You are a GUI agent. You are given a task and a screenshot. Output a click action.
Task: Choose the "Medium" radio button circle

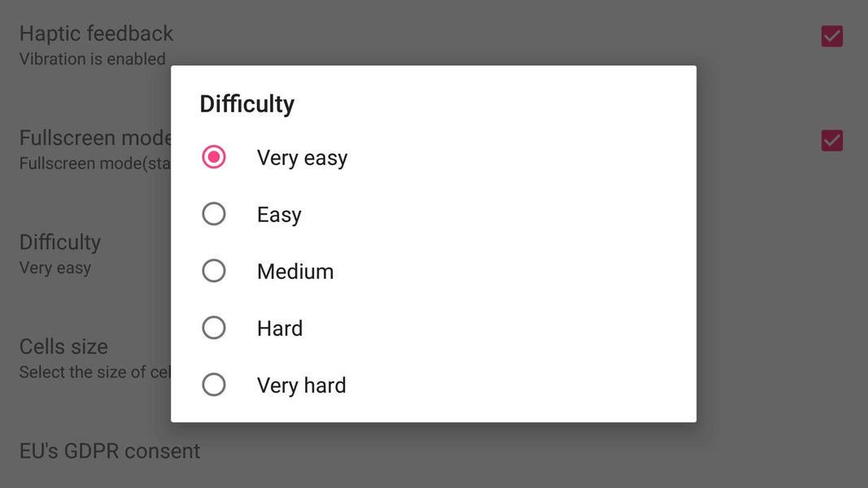(214, 271)
